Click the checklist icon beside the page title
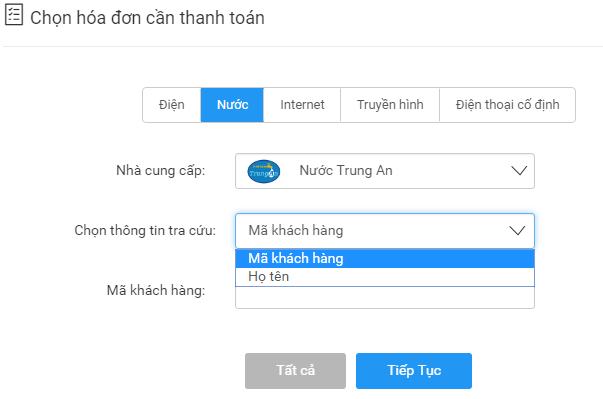Screen dimensions: 603x399 [x=14, y=15]
